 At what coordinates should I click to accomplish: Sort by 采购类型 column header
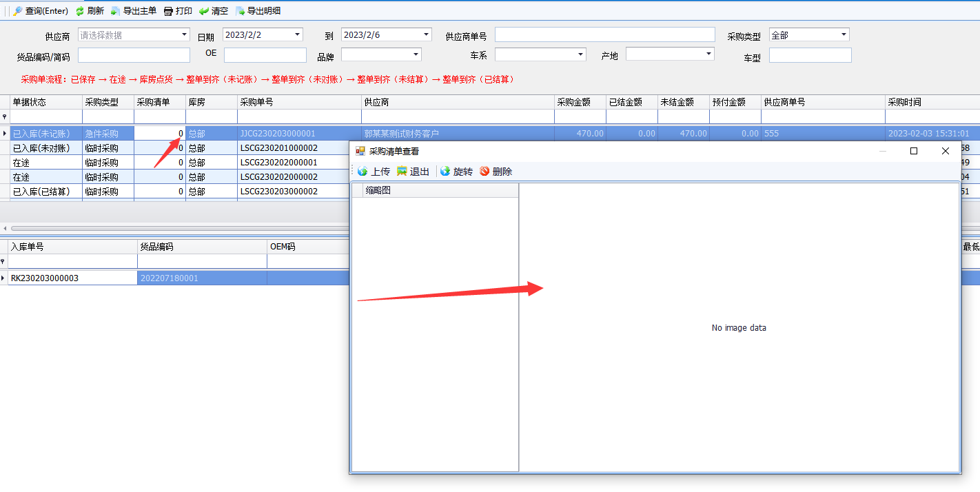[x=108, y=102]
